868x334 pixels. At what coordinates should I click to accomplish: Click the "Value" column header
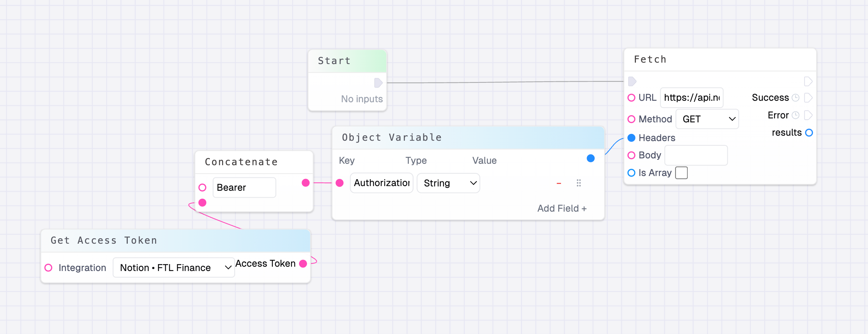point(484,161)
